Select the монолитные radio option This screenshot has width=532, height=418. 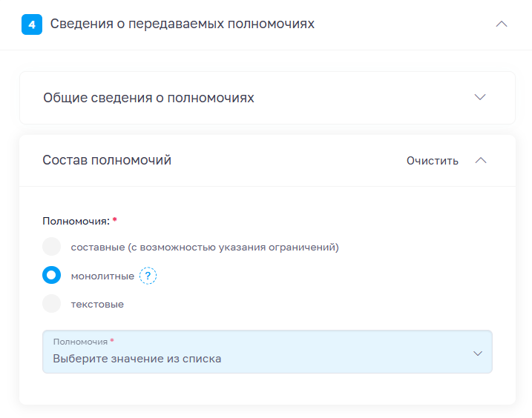coord(52,275)
